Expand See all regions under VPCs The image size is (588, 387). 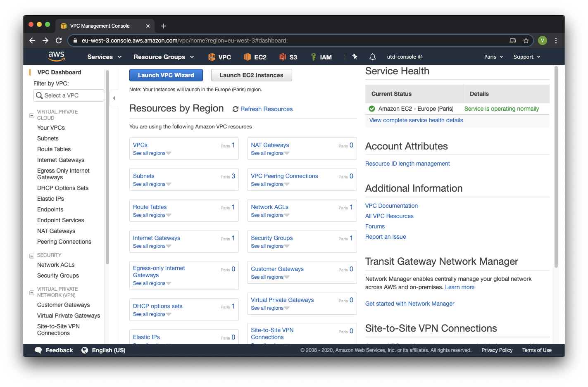tap(152, 153)
